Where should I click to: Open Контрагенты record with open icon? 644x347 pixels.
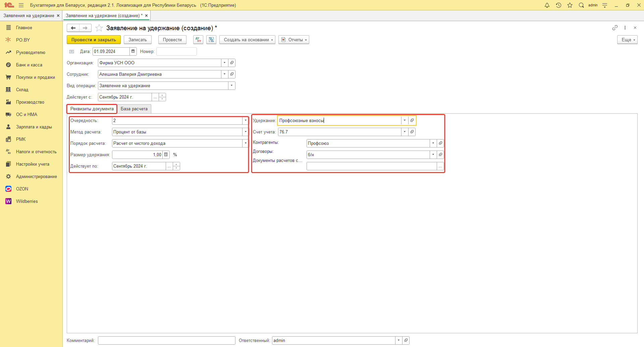(440, 143)
